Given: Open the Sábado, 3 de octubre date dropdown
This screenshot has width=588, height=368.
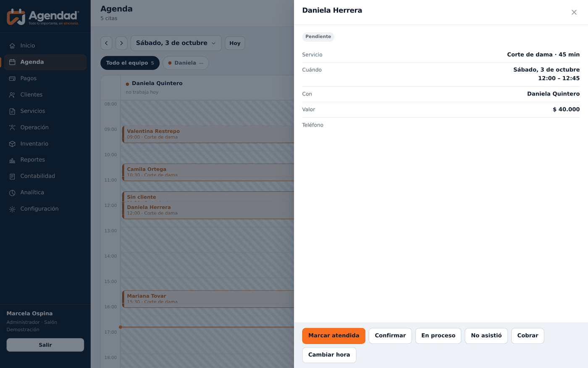Looking at the screenshot, I should click(x=176, y=43).
